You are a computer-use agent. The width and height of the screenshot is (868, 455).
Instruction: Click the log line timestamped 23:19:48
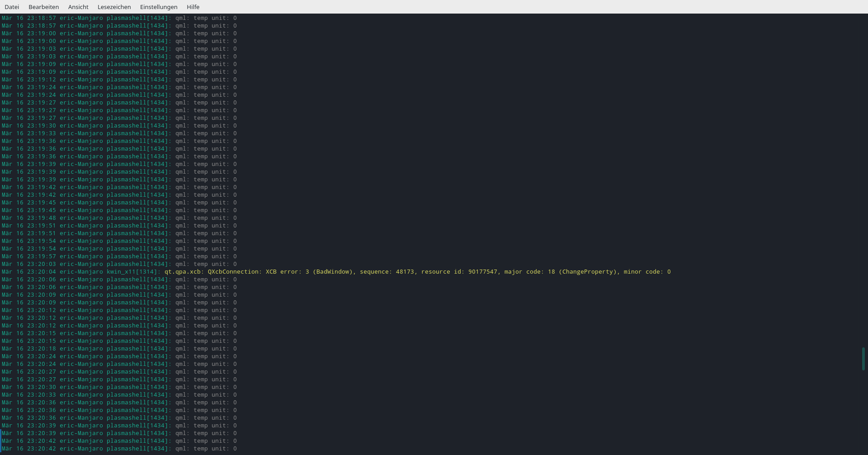pyautogui.click(x=119, y=218)
